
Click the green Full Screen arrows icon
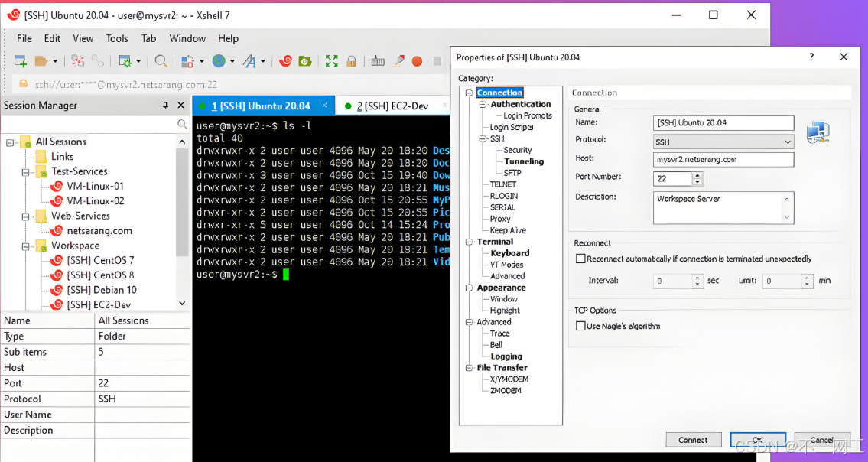click(x=332, y=61)
